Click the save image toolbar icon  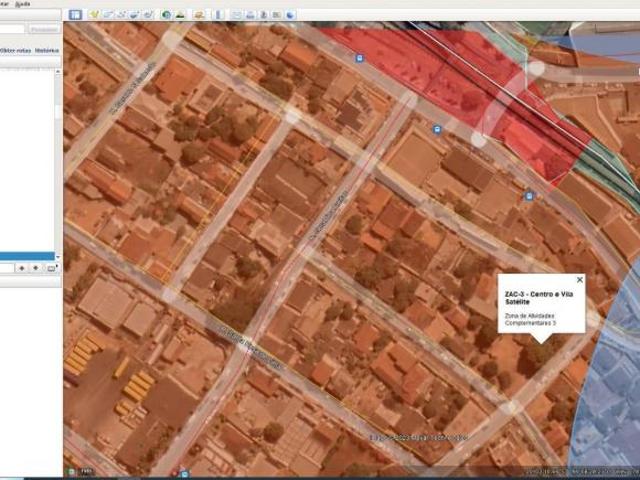(263, 15)
